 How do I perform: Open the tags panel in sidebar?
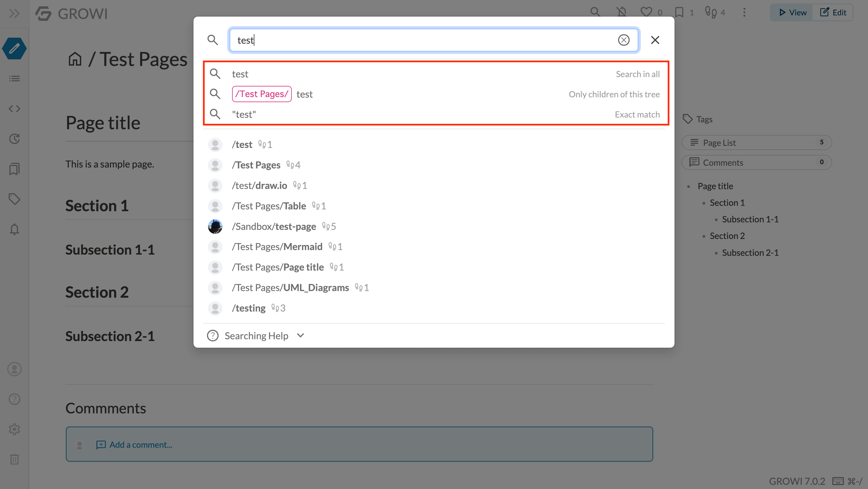(x=14, y=199)
